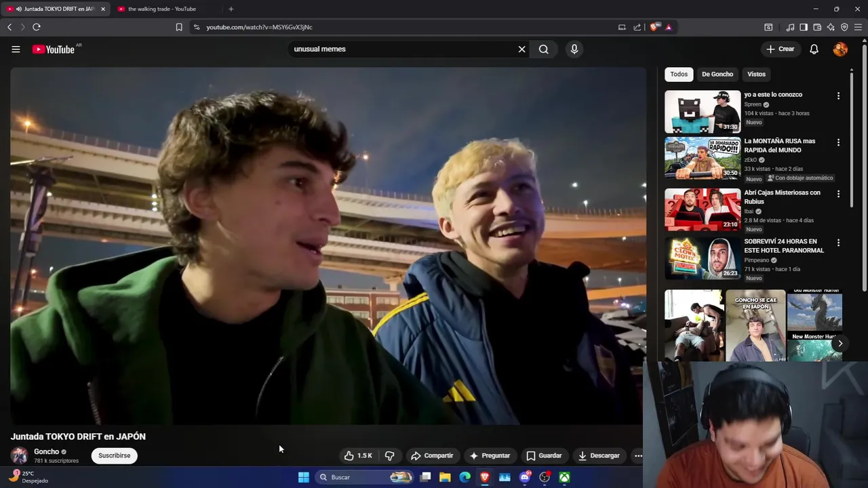
Task: Open Microsoft Edge from taskbar
Action: pyautogui.click(x=465, y=477)
